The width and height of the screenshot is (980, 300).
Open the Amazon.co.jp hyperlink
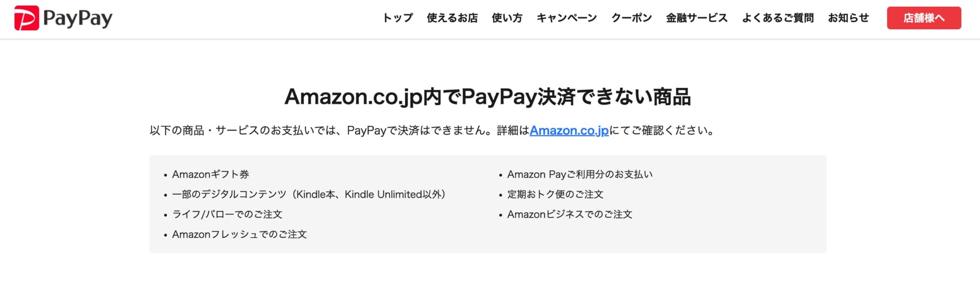click(x=568, y=130)
